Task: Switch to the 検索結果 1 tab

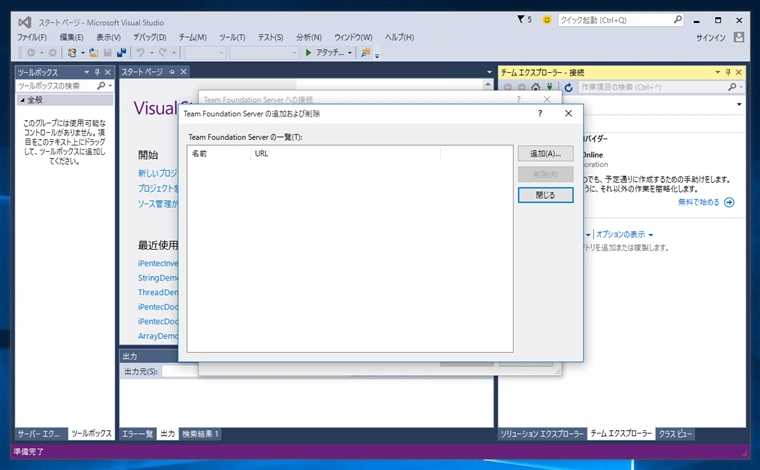Action: point(200,434)
